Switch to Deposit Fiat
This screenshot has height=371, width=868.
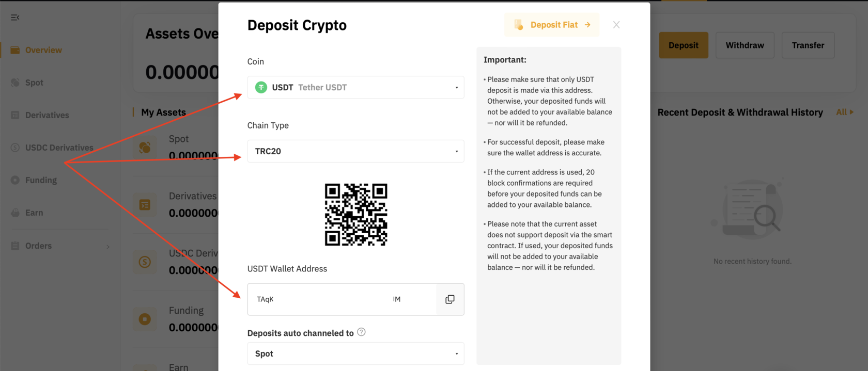click(551, 24)
